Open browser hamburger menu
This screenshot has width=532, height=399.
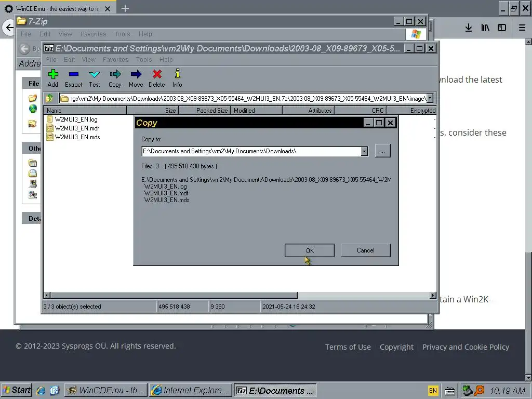coord(522,28)
